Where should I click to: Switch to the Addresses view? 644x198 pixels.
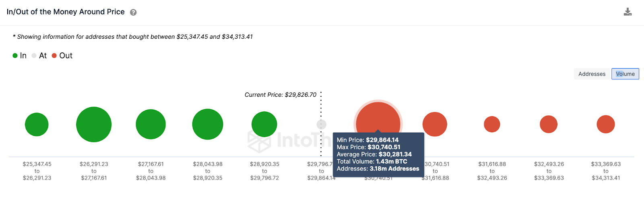coord(592,74)
